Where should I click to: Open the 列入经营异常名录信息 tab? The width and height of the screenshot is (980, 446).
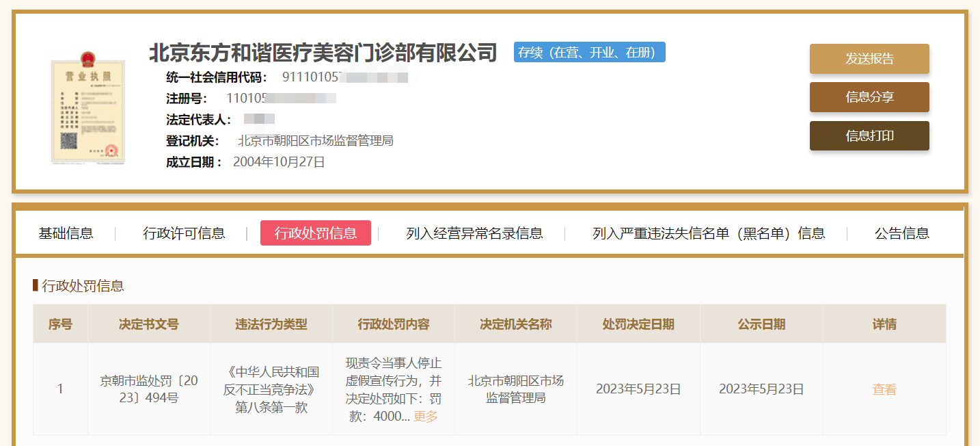tap(474, 233)
